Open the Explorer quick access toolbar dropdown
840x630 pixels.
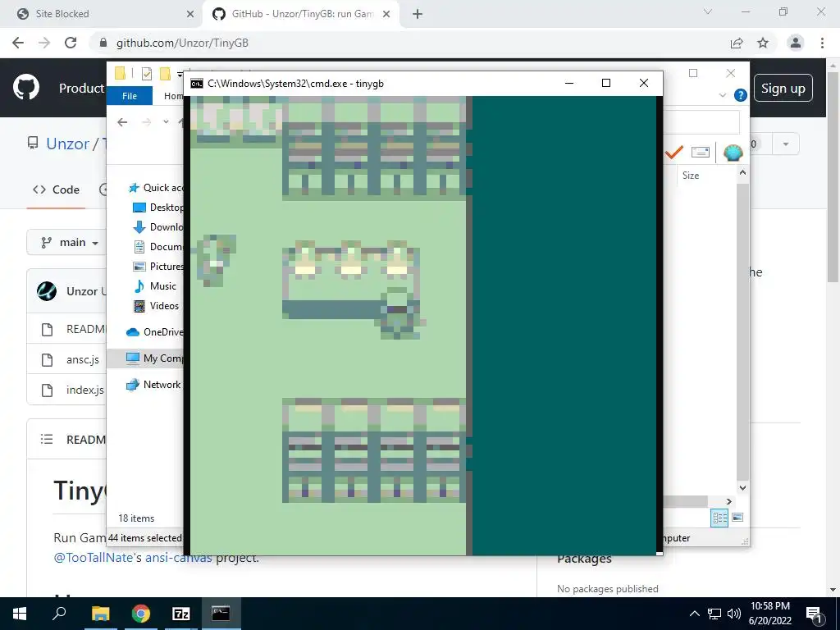pyautogui.click(x=180, y=75)
